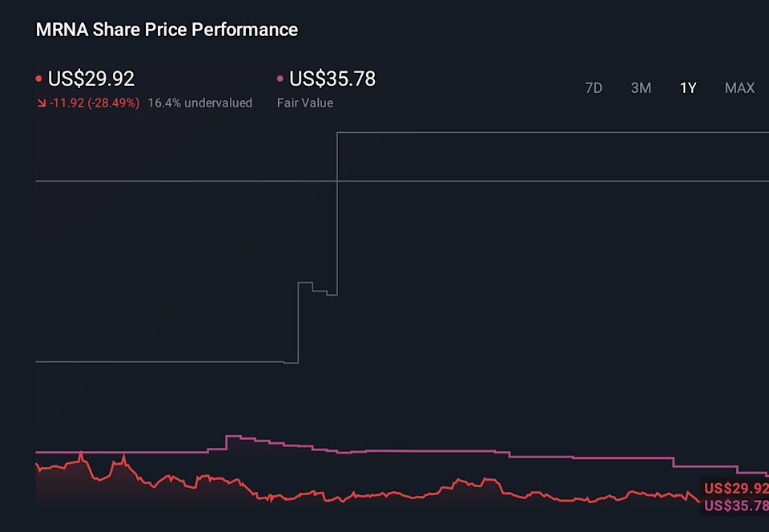Switch to the MAX time range view
769x532 pixels.
pyautogui.click(x=739, y=88)
